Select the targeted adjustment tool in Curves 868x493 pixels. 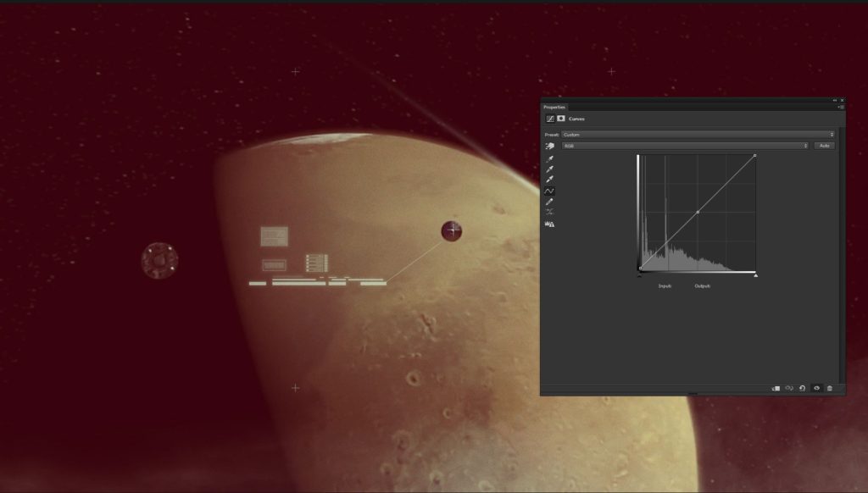coord(550,146)
